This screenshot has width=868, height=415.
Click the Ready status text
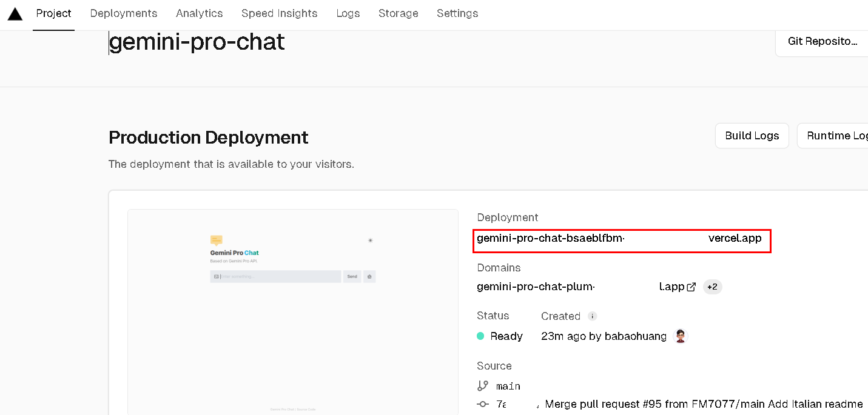(506, 336)
